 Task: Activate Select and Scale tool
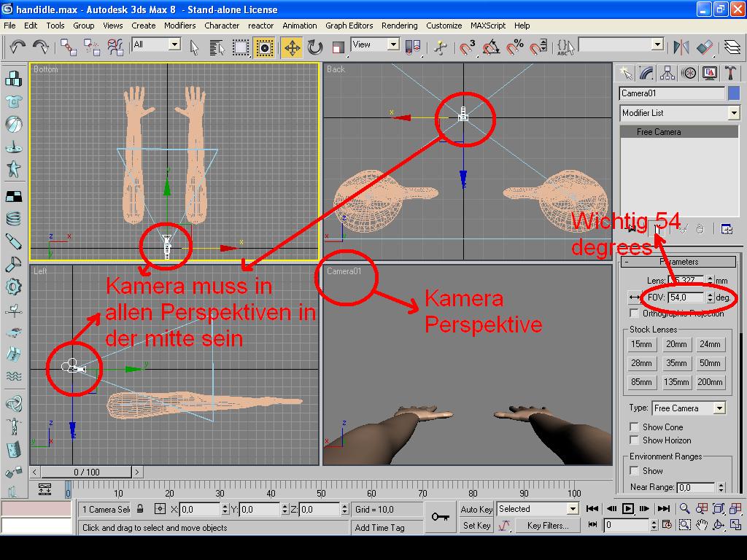(x=338, y=47)
